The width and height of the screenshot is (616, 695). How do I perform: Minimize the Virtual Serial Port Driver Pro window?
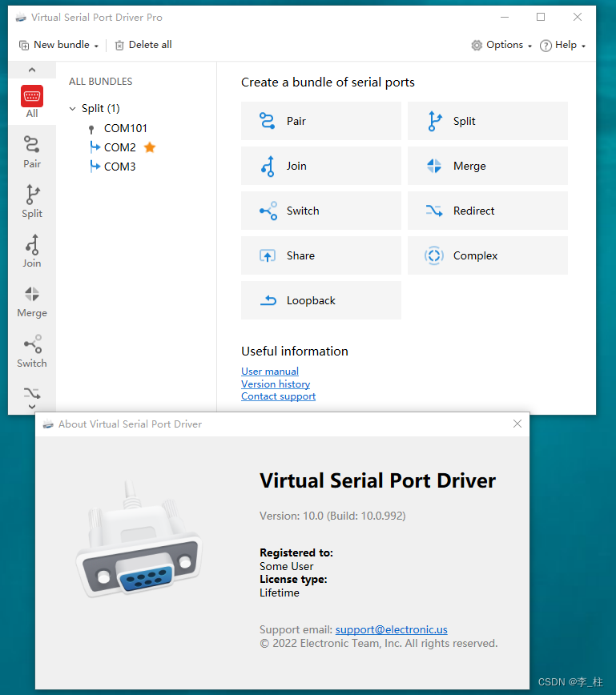505,18
